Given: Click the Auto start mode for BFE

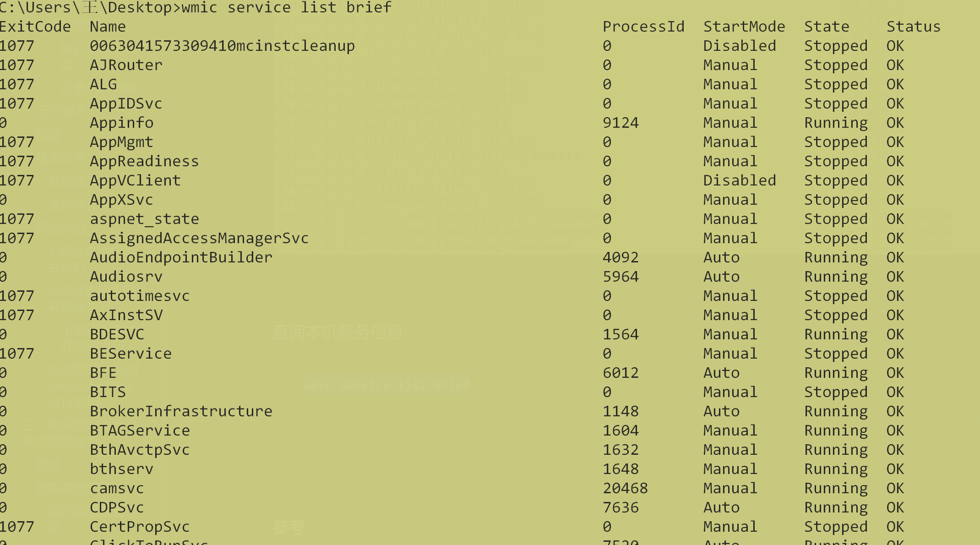Looking at the screenshot, I should coord(721,373).
